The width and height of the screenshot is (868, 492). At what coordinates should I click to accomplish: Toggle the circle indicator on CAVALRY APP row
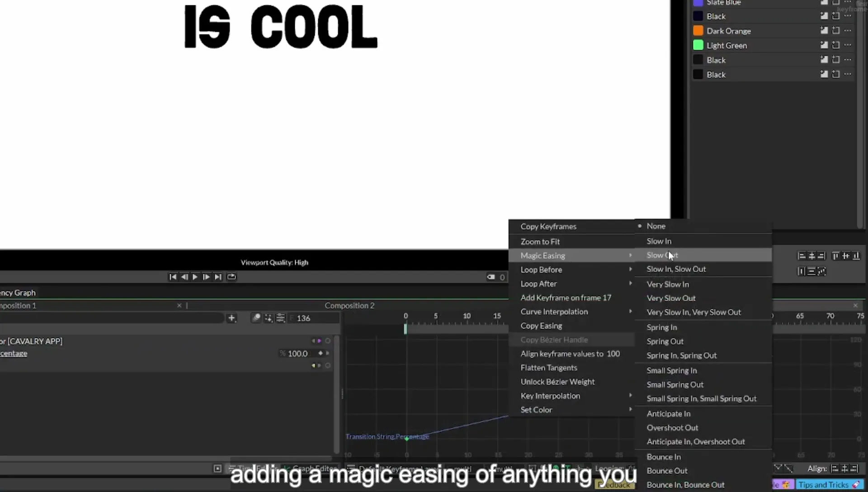pyautogui.click(x=328, y=341)
